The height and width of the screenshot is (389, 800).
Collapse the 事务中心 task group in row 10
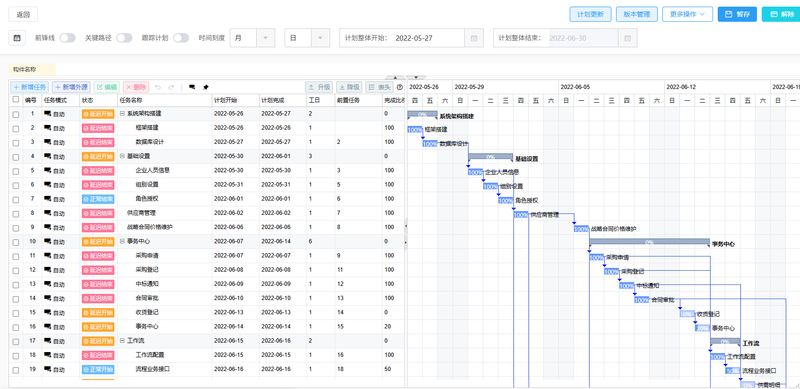click(x=122, y=241)
